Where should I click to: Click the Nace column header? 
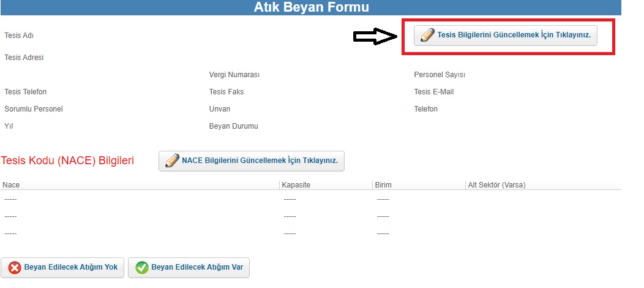coord(11,185)
